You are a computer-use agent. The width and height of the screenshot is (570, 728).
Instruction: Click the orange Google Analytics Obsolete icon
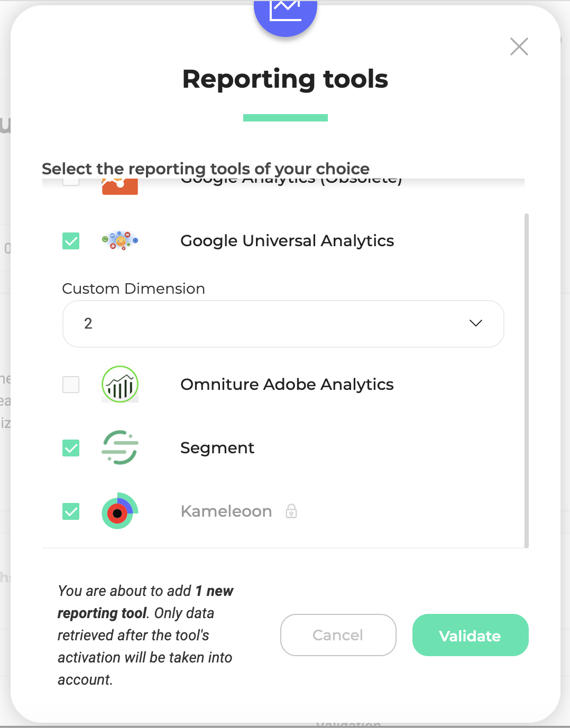pyautogui.click(x=120, y=186)
